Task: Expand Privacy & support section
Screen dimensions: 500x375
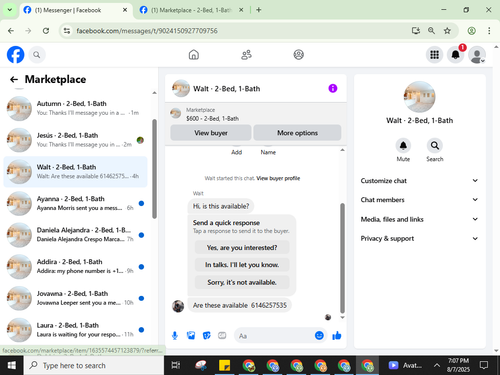Action: [419, 238]
